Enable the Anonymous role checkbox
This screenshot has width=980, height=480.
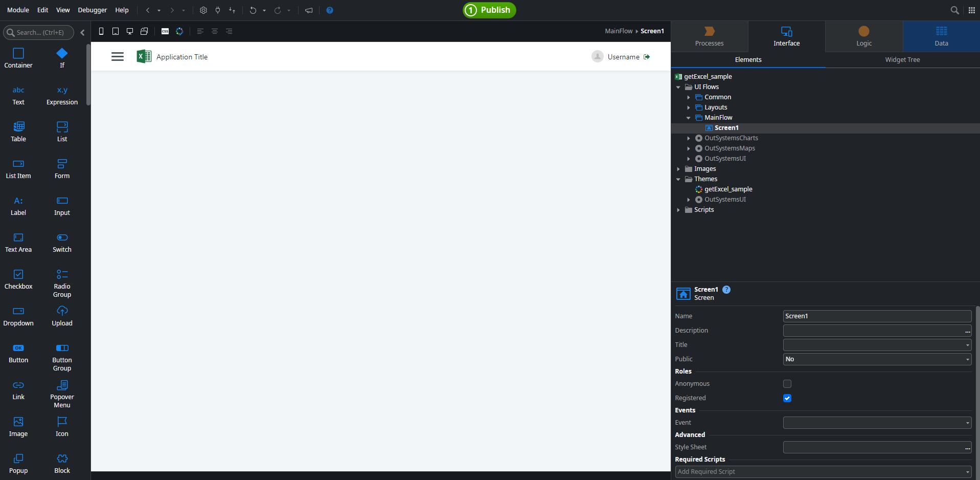click(x=787, y=384)
